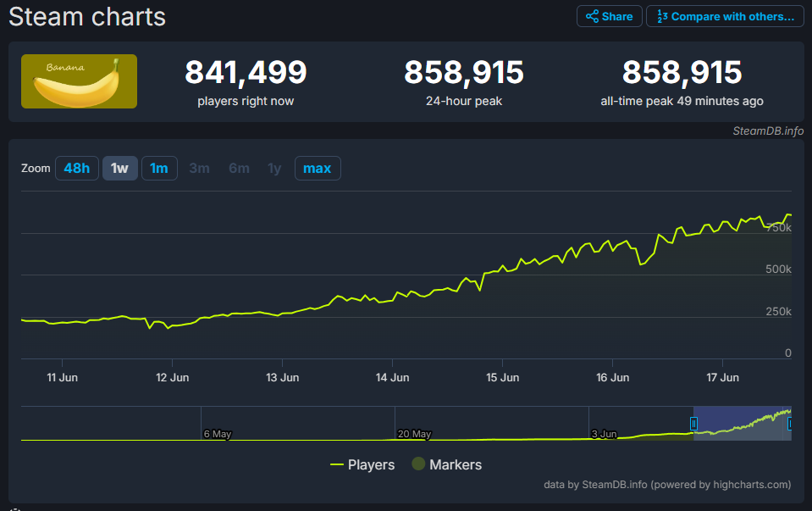812x511 pixels.
Task: Click the Share button
Action: point(609,17)
